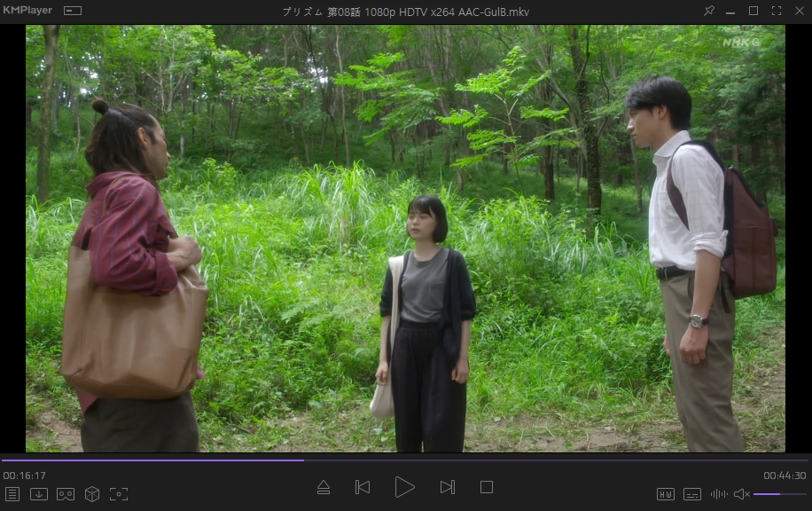The height and width of the screenshot is (511, 812).
Task: Skip to the previous track
Action: (x=363, y=487)
